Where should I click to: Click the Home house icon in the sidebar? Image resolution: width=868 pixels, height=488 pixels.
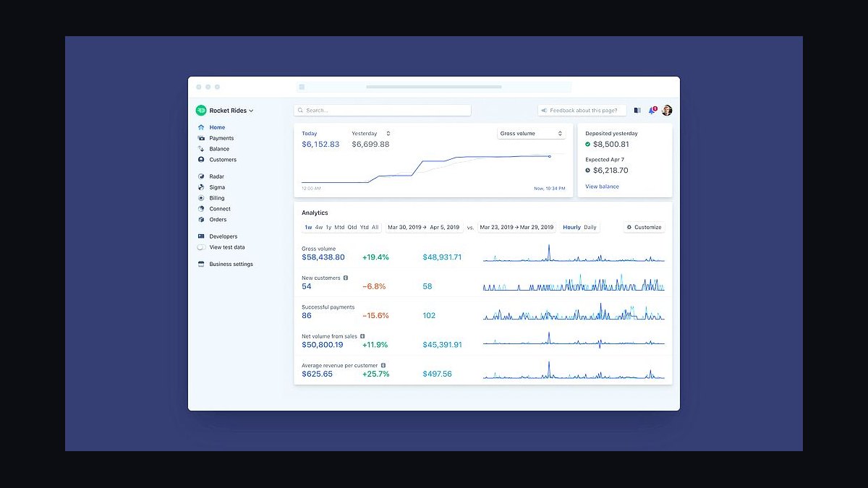coord(201,127)
